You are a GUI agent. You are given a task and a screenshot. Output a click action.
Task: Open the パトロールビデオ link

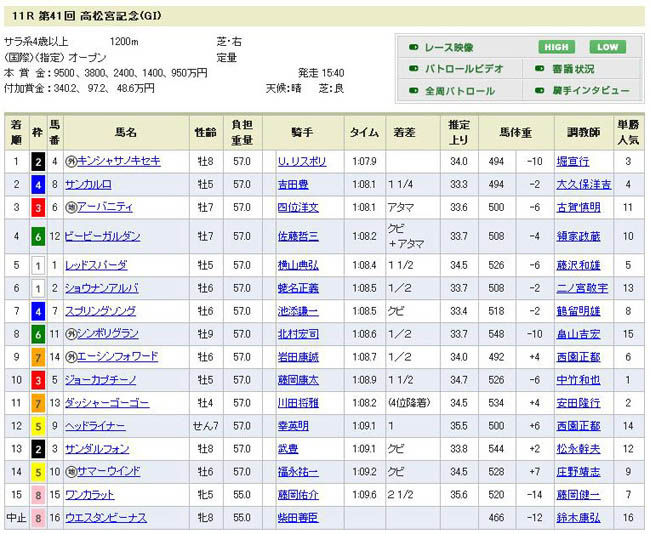click(461, 69)
